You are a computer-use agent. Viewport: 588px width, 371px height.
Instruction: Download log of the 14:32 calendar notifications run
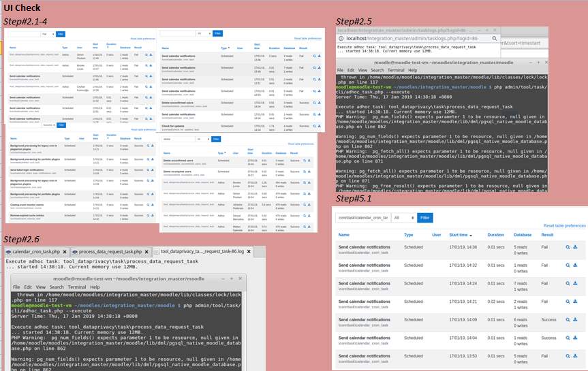click(575, 265)
